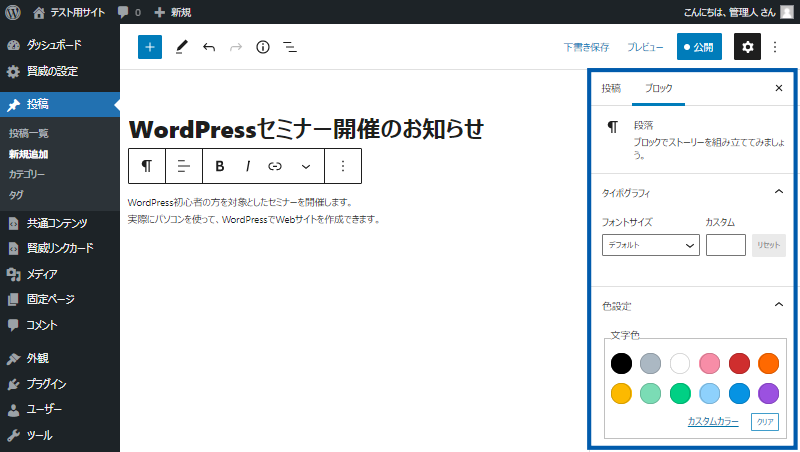Go to 投稿一覧
800x452 pixels.
coord(29,133)
